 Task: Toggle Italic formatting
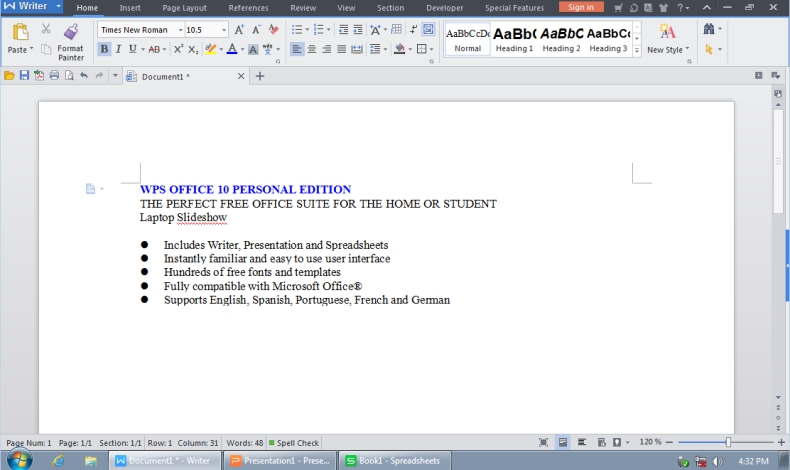coord(118,49)
